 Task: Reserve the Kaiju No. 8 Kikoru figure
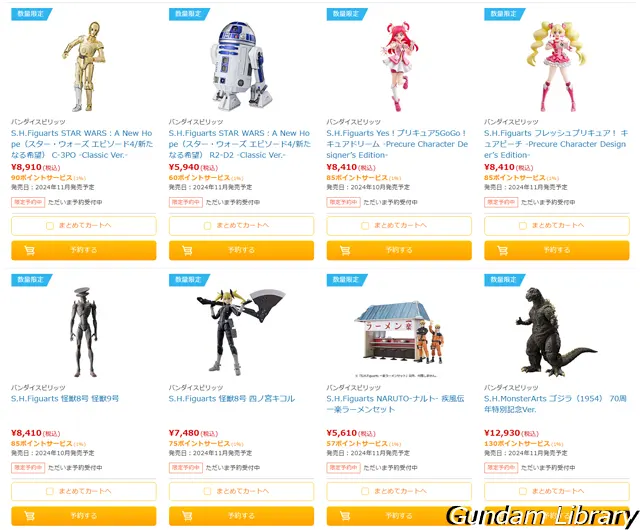coord(241,516)
